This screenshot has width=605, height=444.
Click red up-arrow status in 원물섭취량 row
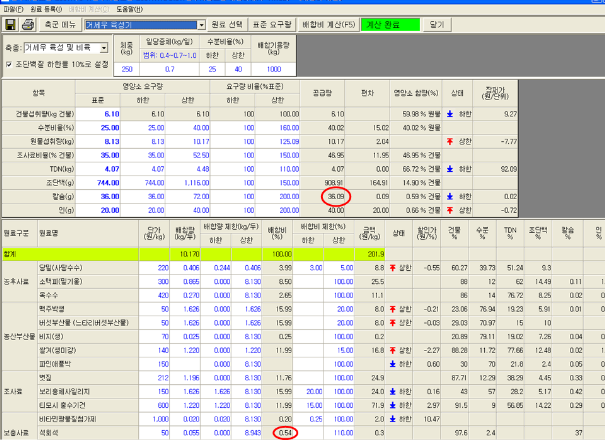click(450, 142)
